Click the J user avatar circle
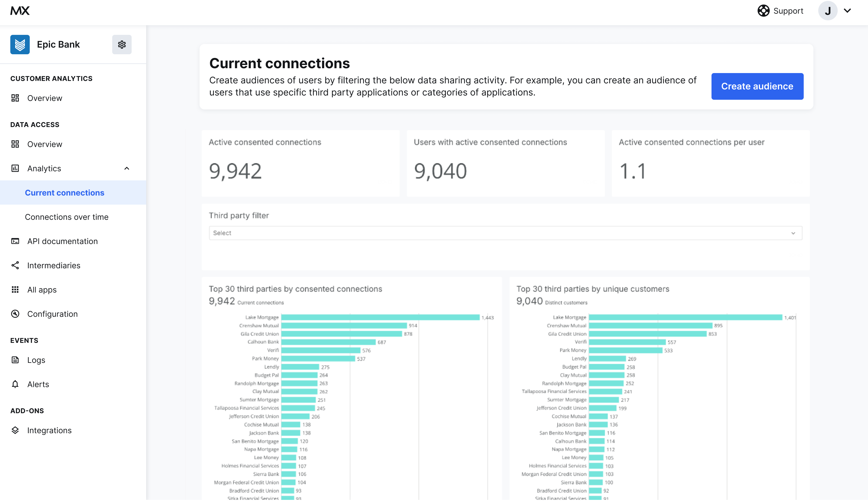This screenshot has width=868, height=502. coord(828,11)
